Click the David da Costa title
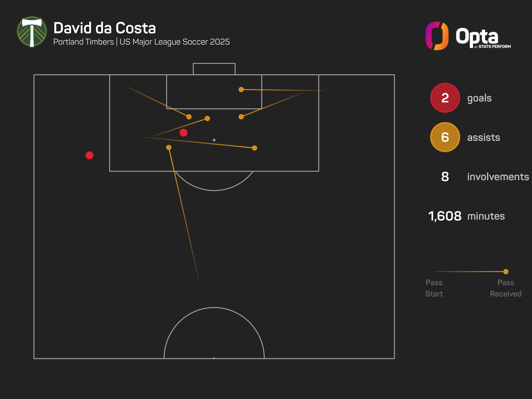Image resolution: width=532 pixels, height=399 pixels. coord(105,28)
